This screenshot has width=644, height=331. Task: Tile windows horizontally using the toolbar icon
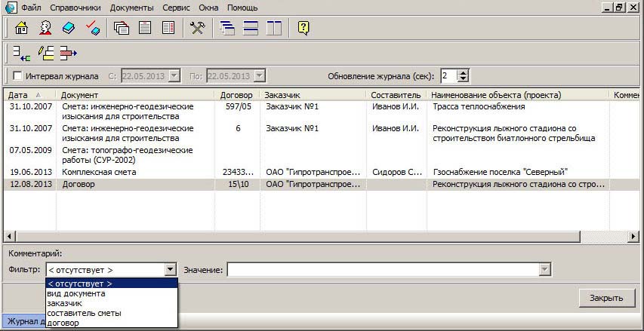(x=251, y=28)
